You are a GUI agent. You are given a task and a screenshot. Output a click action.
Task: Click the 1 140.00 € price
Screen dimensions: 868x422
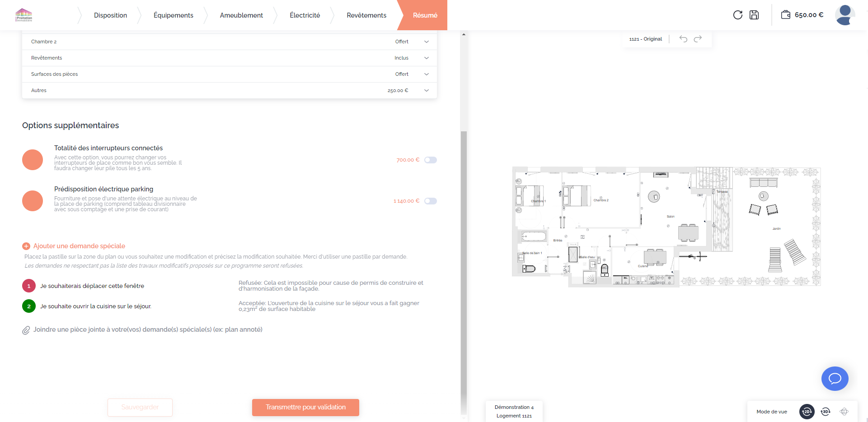[x=406, y=201]
